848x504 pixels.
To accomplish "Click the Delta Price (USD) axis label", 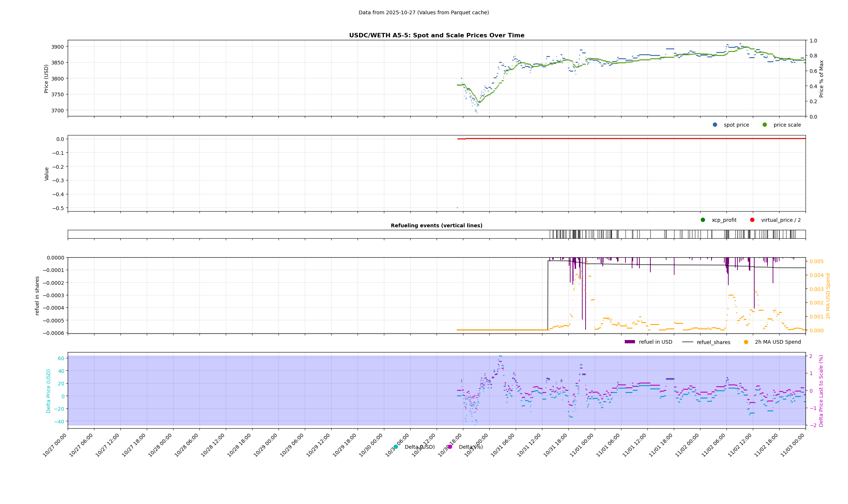I will coord(49,391).
